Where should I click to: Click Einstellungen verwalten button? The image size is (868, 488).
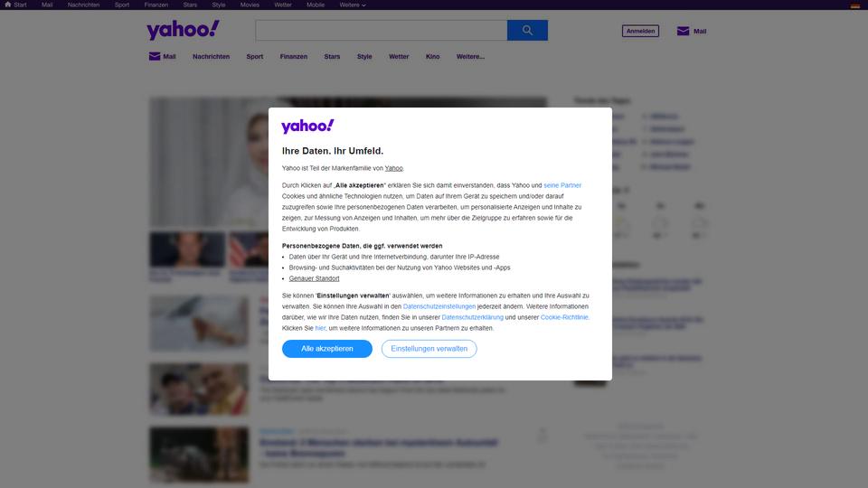click(x=429, y=349)
